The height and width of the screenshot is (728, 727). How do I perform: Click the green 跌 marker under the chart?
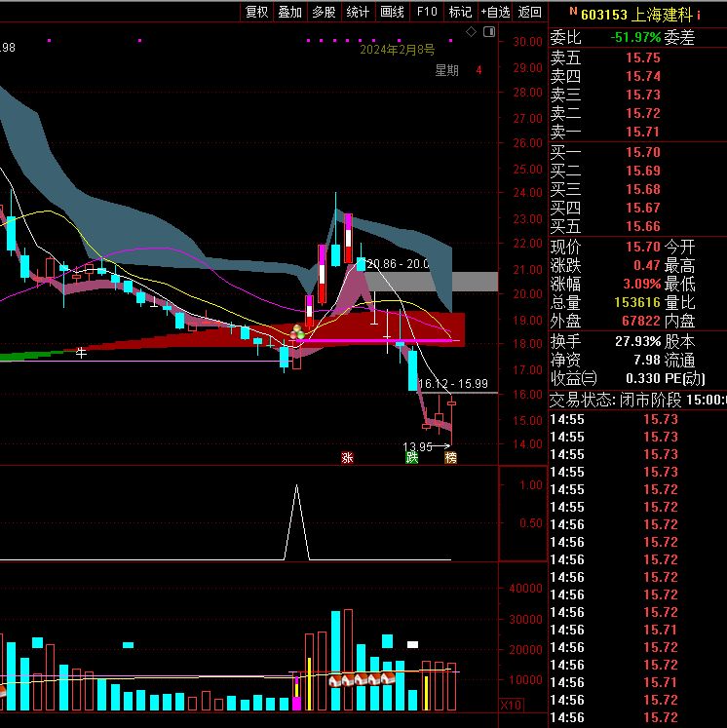point(412,458)
